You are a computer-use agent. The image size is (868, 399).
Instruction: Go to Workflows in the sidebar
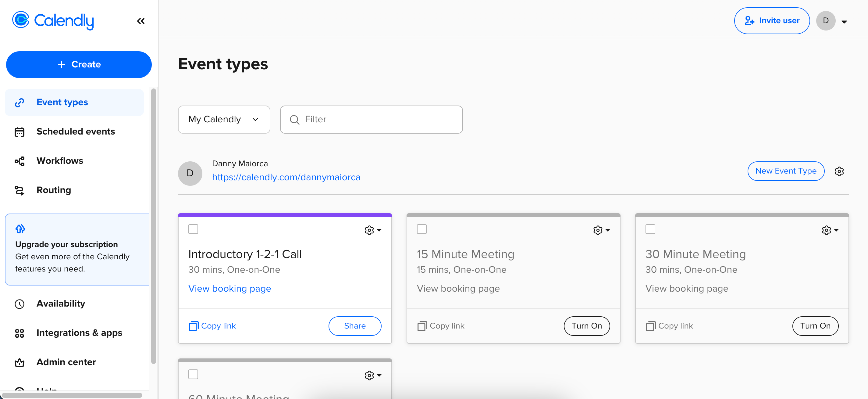point(60,160)
